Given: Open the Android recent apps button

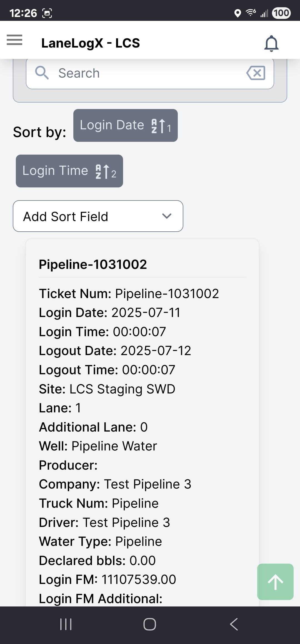Looking at the screenshot, I should (66, 624).
